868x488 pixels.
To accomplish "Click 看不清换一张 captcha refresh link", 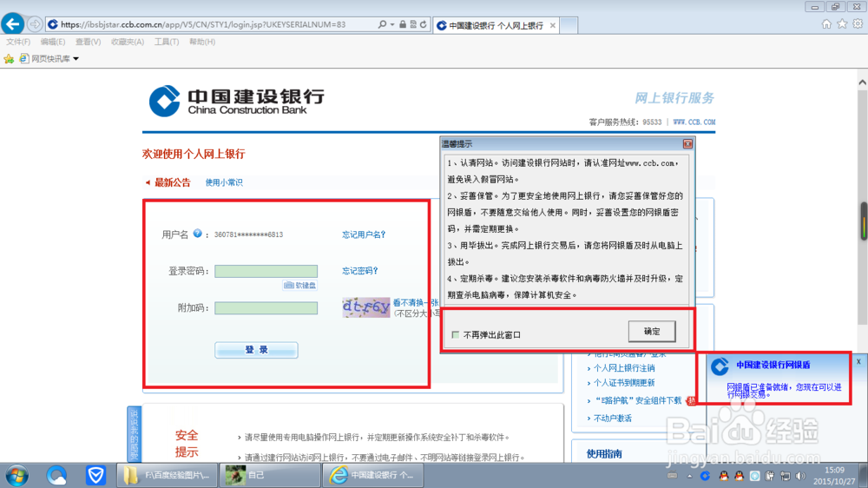I will 415,302.
